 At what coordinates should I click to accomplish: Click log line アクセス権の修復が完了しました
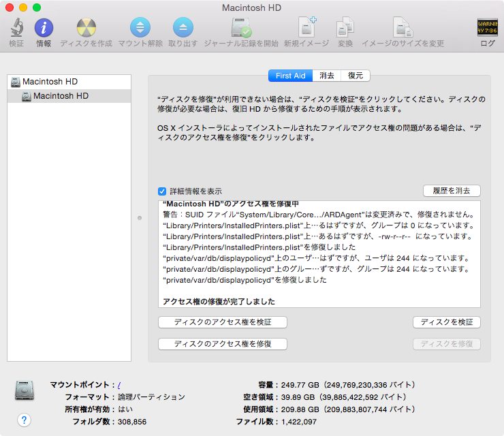219,302
